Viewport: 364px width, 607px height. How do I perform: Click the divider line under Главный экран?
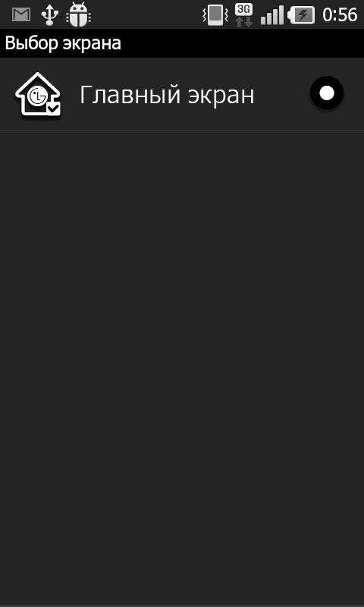182,131
